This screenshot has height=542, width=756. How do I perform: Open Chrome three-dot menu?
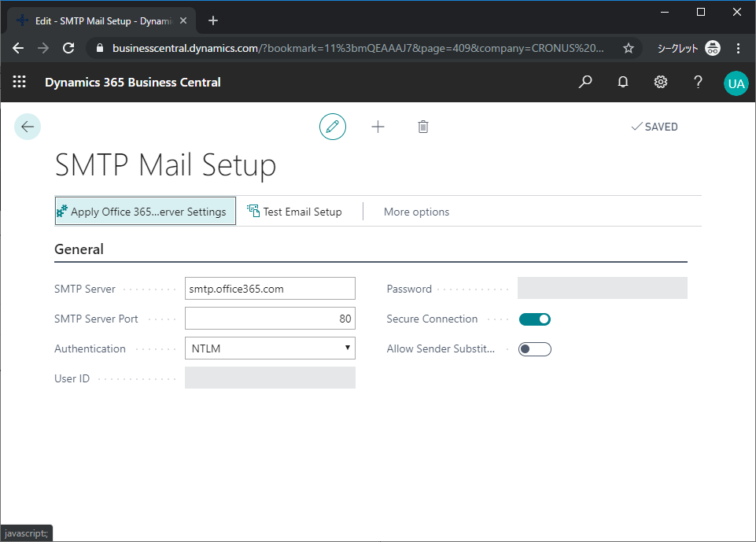tap(738, 48)
